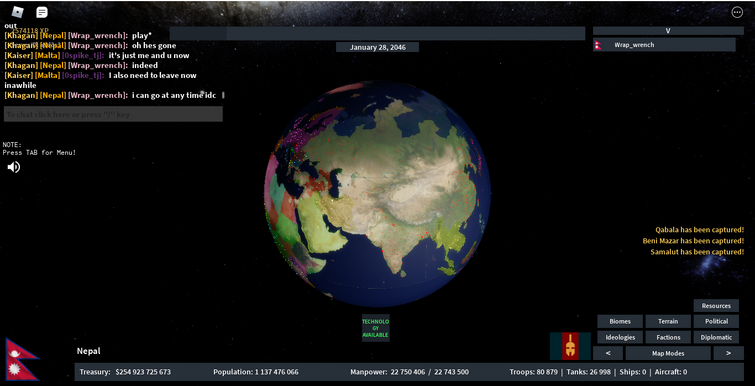Open the Spartan helmet faction emblem
The image size is (755, 386).
570,346
